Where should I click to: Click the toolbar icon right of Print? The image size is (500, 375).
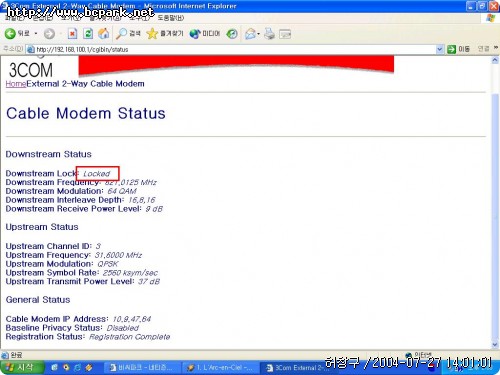click(285, 34)
